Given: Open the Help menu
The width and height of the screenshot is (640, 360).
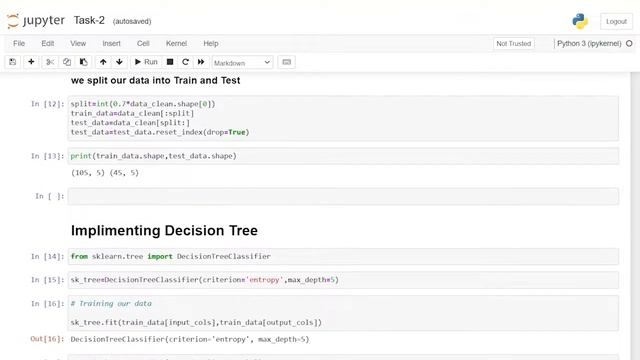Looking at the screenshot, I should coord(211,43).
